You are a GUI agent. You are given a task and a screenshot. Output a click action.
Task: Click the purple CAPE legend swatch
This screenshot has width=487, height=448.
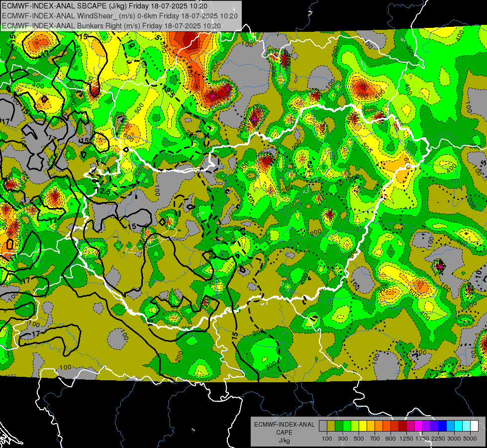coord(426,426)
